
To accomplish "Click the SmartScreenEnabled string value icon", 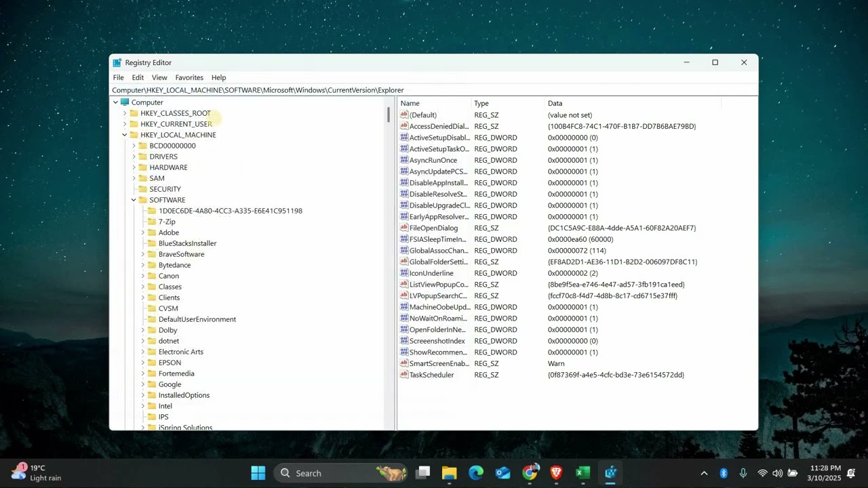I will (404, 363).
